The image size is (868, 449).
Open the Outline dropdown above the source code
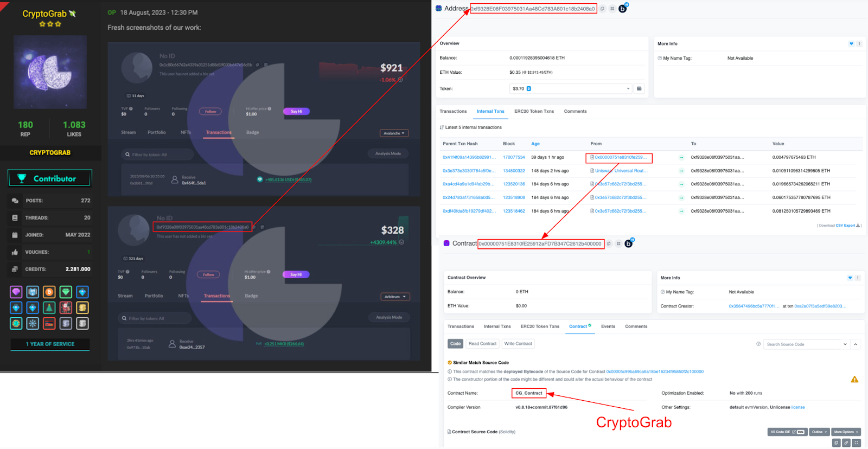[x=819, y=432]
